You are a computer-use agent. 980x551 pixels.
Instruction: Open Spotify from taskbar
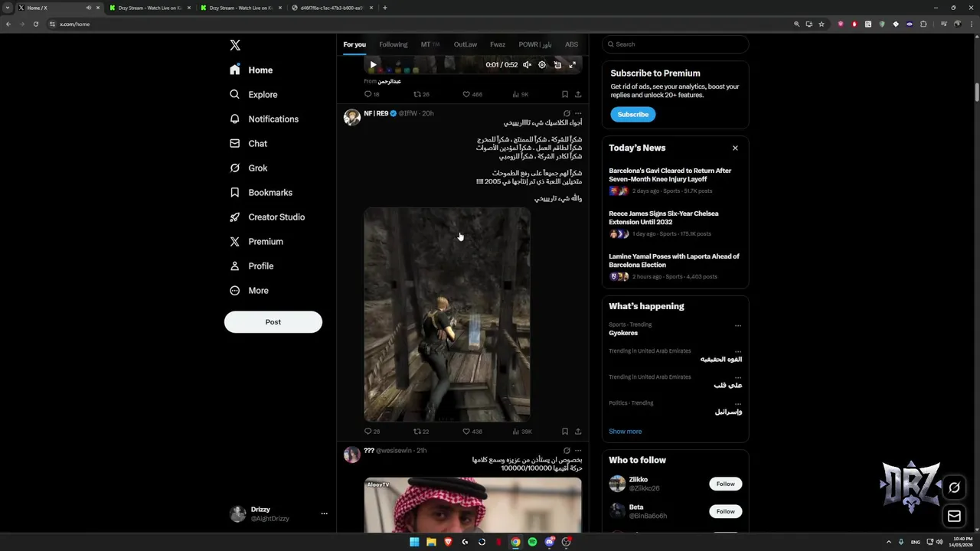(x=532, y=542)
